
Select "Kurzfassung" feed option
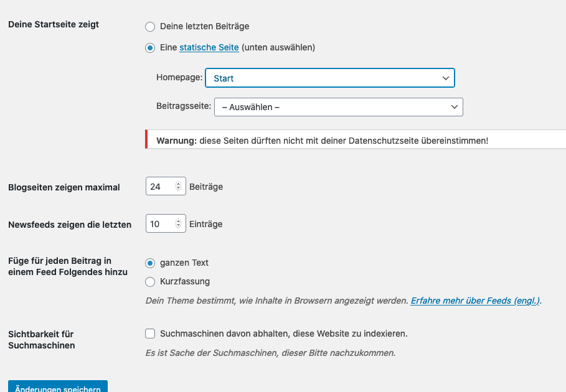[149, 281]
